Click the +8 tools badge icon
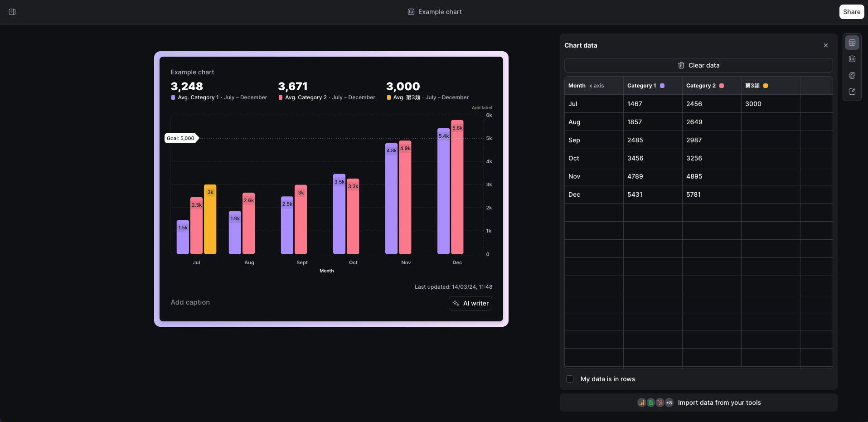The image size is (868, 422). pyautogui.click(x=669, y=403)
